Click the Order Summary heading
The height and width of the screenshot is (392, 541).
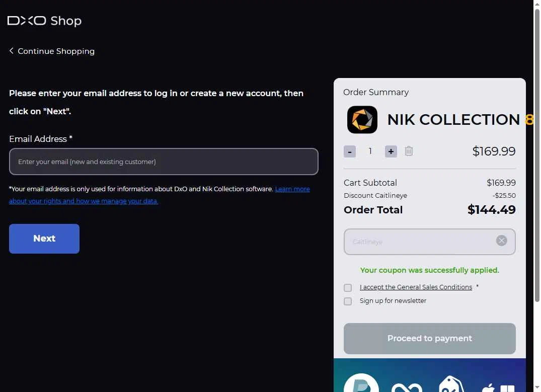coord(376,92)
